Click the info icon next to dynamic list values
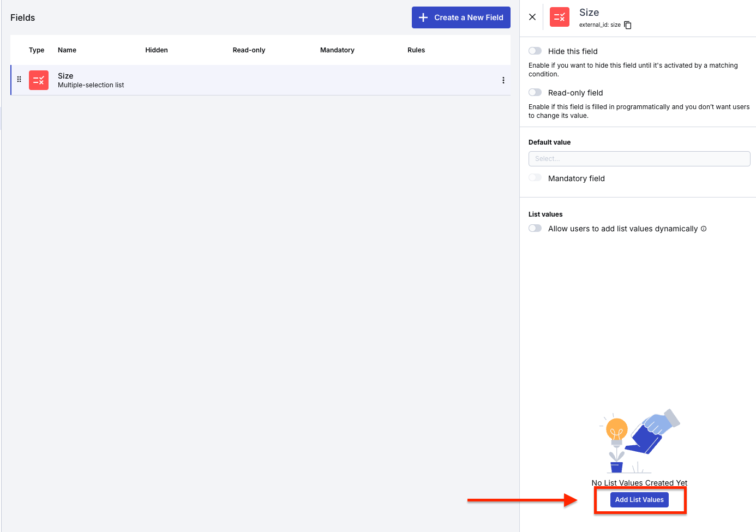The image size is (756, 532). (x=704, y=229)
